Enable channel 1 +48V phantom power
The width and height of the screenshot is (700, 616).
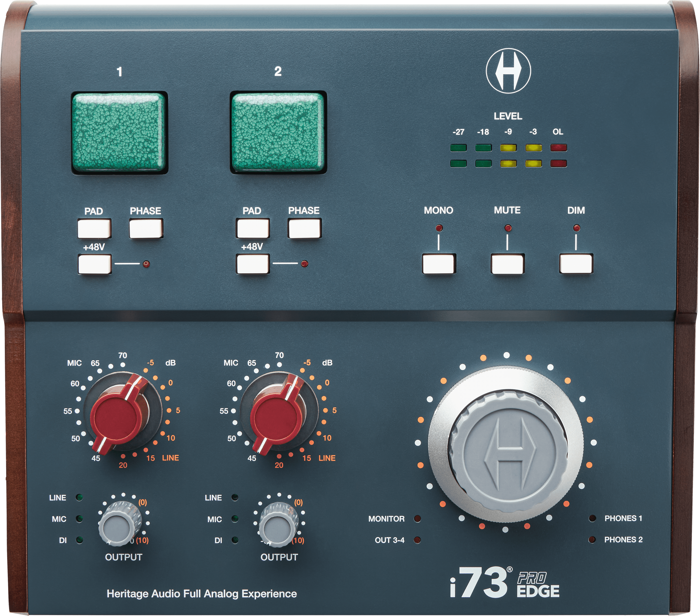point(95,264)
